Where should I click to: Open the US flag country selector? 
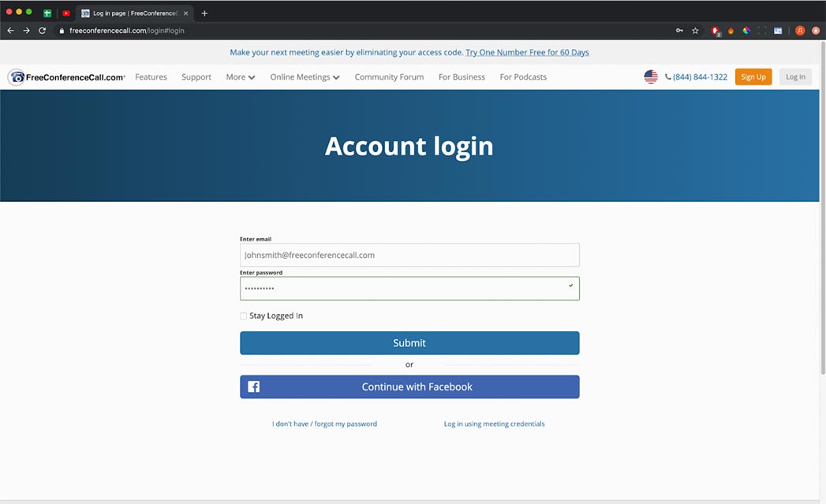coord(650,77)
